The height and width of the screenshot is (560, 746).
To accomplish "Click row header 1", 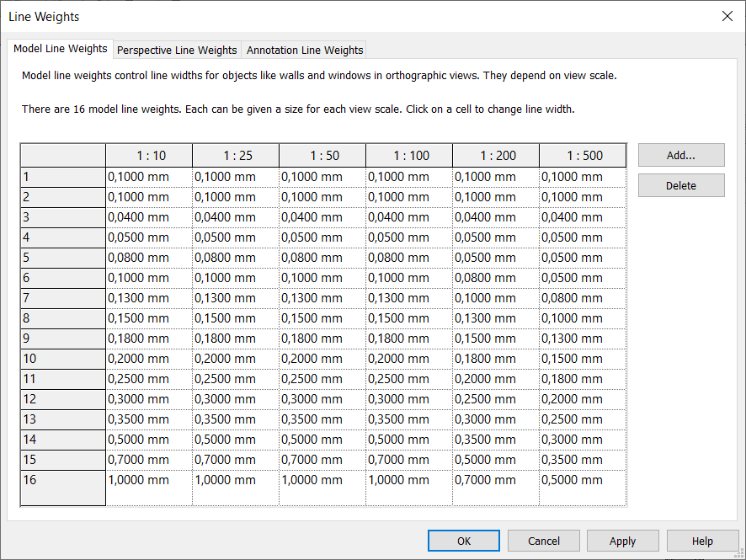I will (62, 177).
